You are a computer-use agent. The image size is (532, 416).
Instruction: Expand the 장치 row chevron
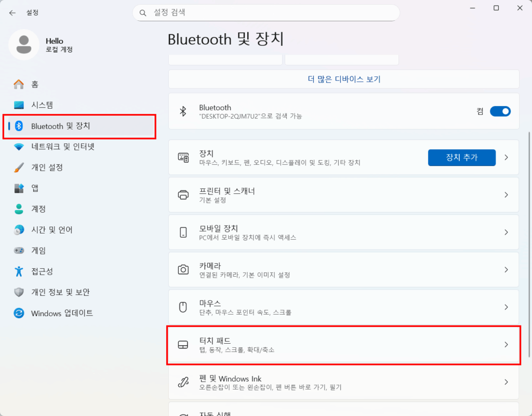[507, 158]
